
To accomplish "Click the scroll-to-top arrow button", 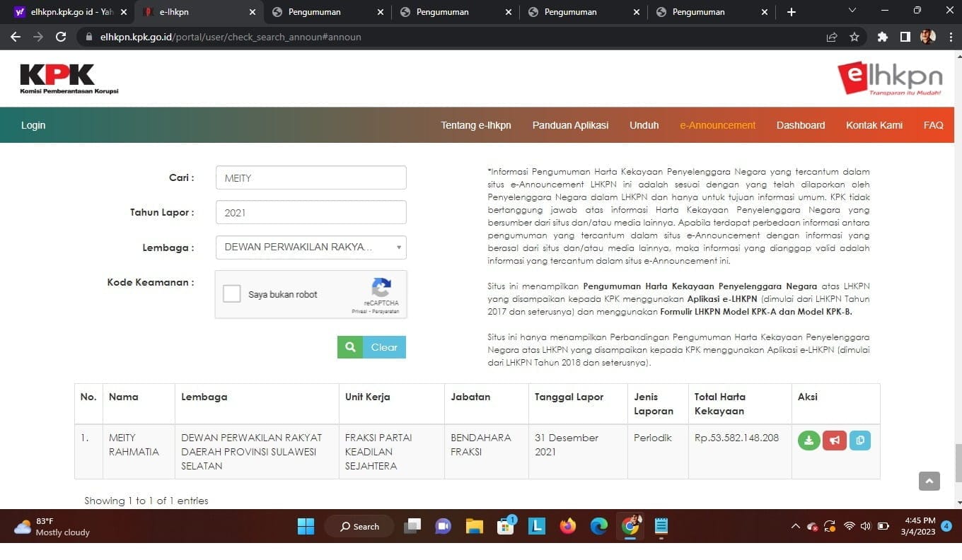I will 929,481.
